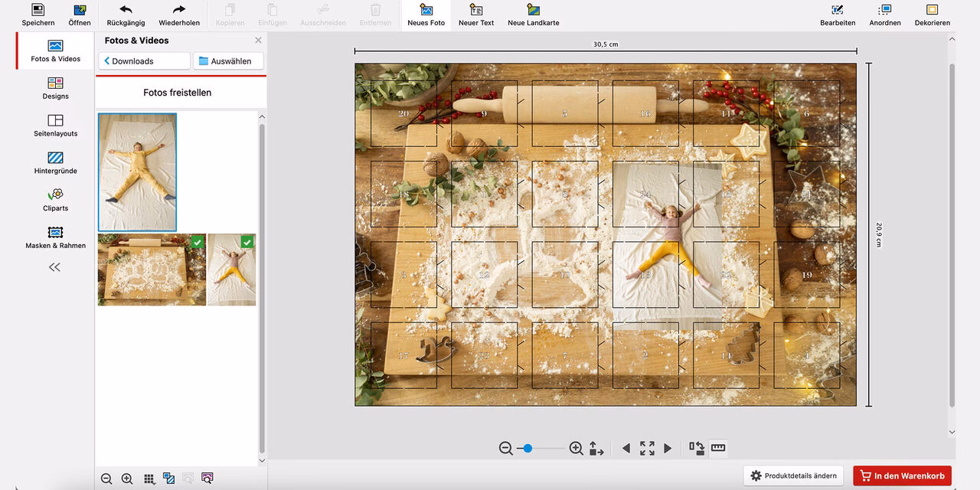The width and height of the screenshot is (980, 490).
Task: Select the Hintergründe sidebar icon
Action: click(55, 157)
